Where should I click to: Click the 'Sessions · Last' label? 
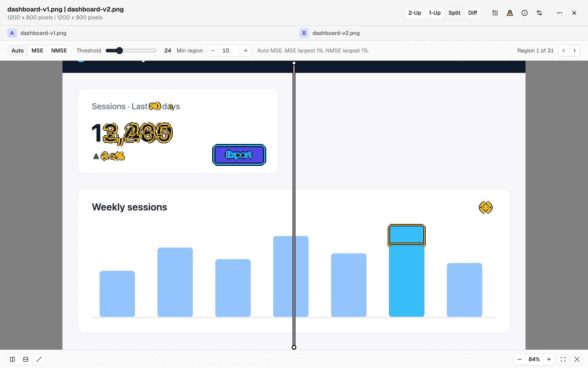[x=119, y=106]
